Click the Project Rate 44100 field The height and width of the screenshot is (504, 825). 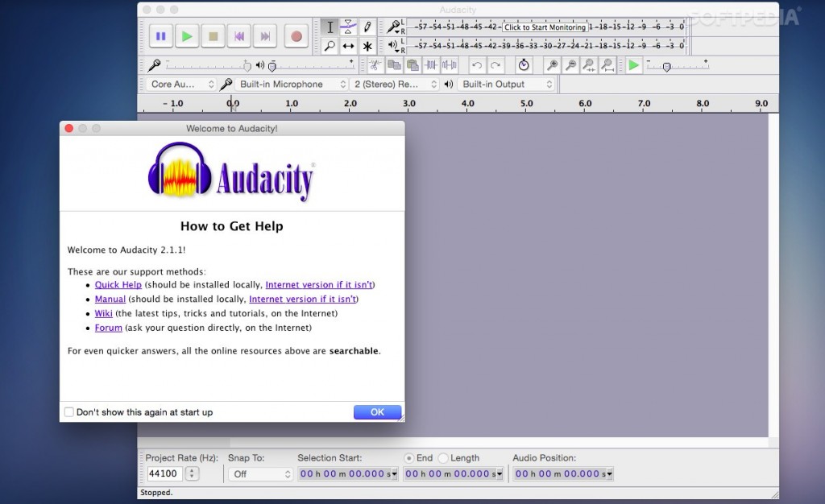[x=164, y=474]
